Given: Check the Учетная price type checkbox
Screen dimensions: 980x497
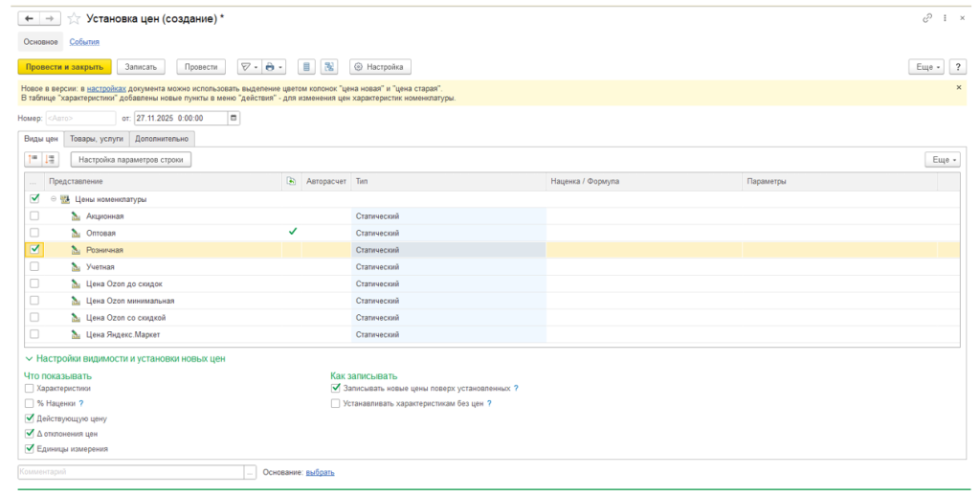Looking at the screenshot, I should pos(34,266).
